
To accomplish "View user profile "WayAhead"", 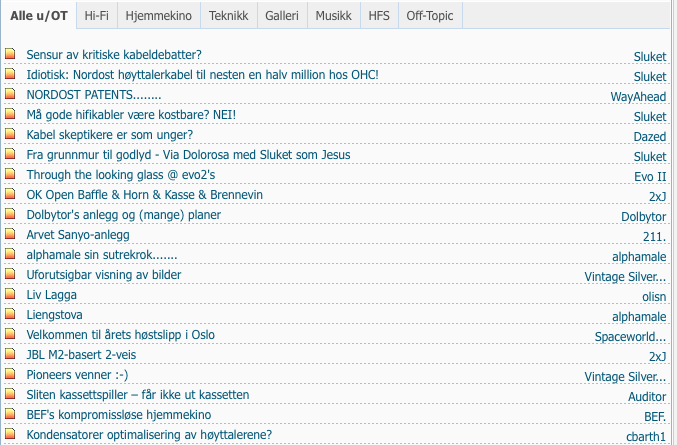I will click(638, 97).
